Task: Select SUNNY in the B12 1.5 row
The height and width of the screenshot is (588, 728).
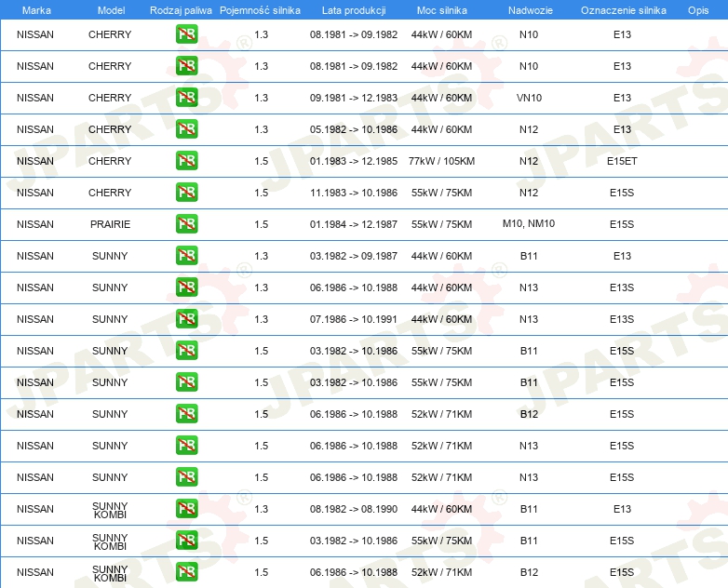Action: click(110, 414)
